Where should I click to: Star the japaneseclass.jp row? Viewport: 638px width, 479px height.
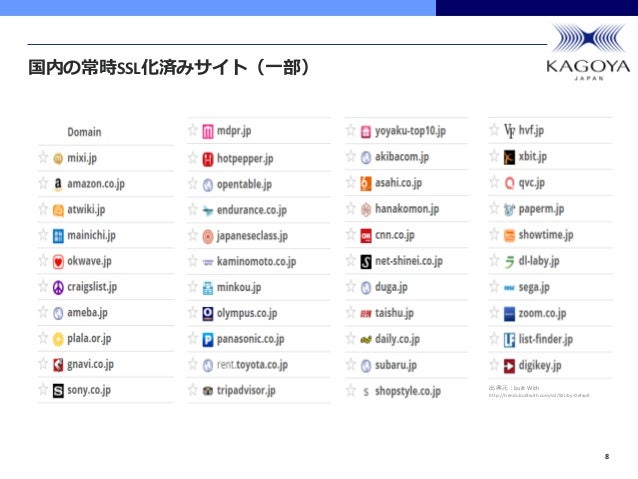[x=192, y=235]
